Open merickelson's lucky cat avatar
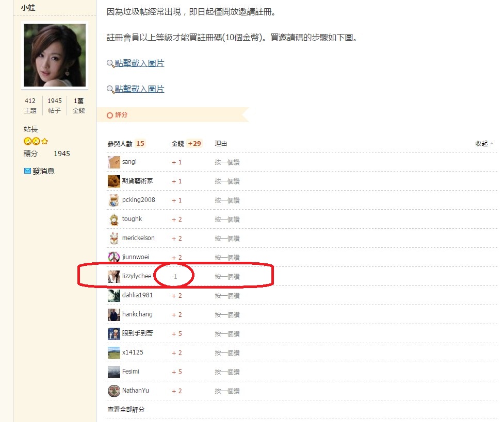504x422 pixels. click(114, 238)
